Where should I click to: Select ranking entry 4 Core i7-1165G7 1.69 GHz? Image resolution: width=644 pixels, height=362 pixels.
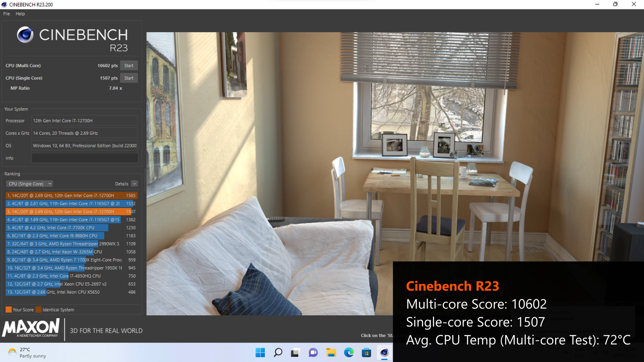[x=71, y=220]
